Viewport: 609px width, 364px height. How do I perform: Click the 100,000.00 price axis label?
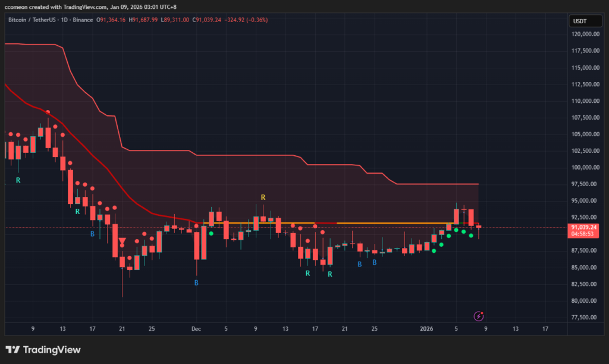tap(583, 168)
